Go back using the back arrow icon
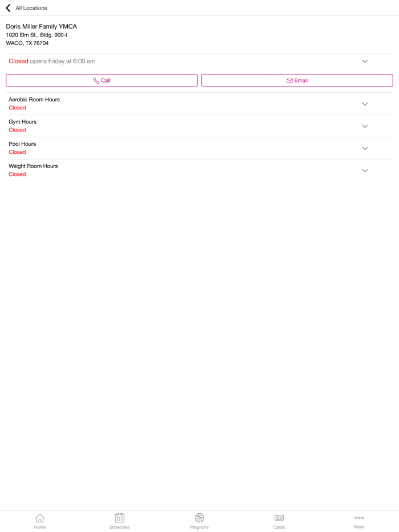The height and width of the screenshot is (532, 399). point(8,8)
